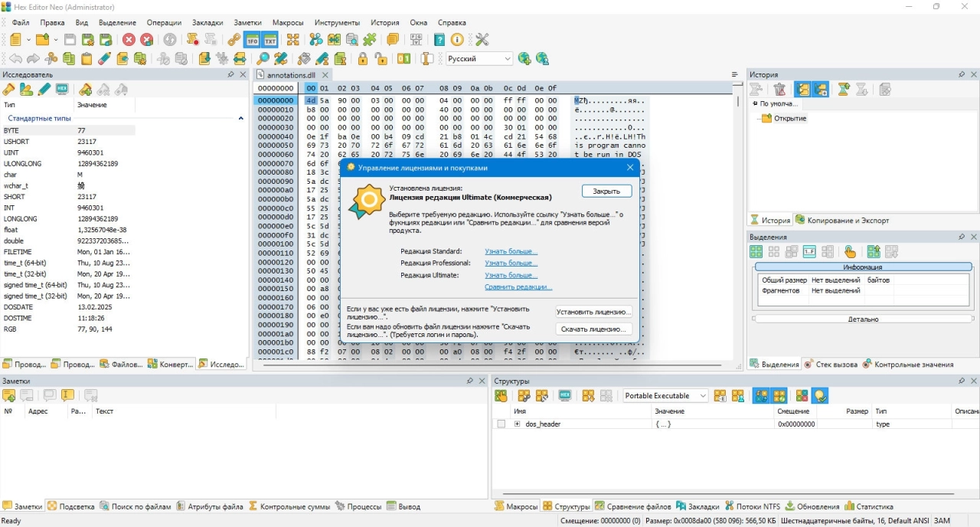This screenshot has height=527, width=980.
Task: Click the Magnifier find icon
Action: click(x=263, y=58)
